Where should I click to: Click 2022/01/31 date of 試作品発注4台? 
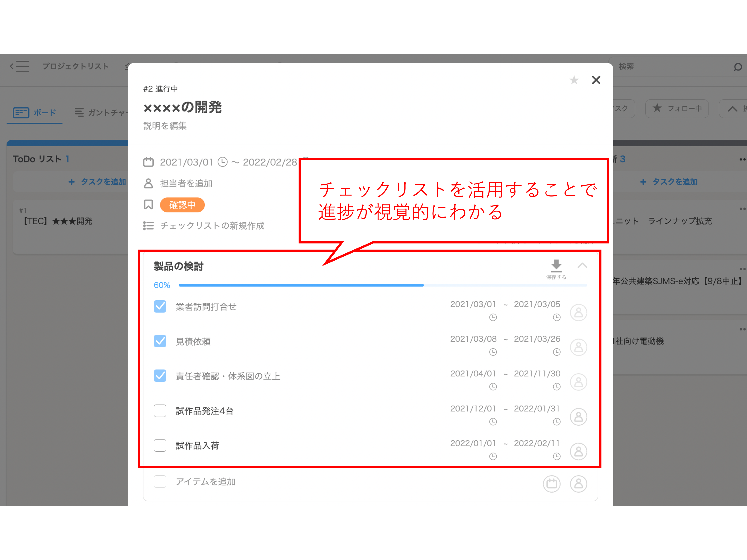[537, 408]
